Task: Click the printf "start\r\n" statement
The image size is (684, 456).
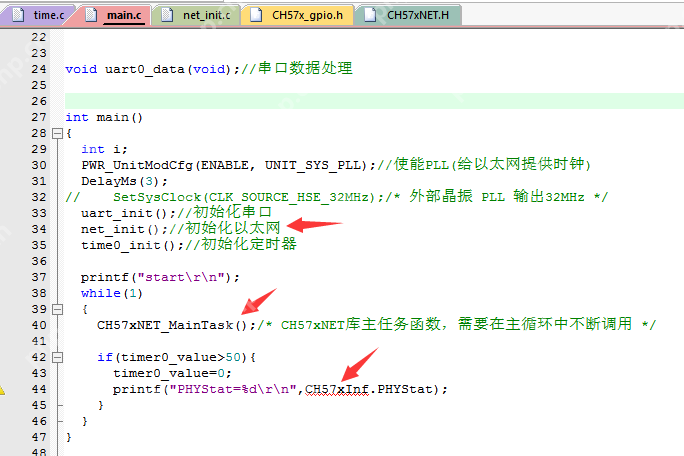Action: coord(160,278)
